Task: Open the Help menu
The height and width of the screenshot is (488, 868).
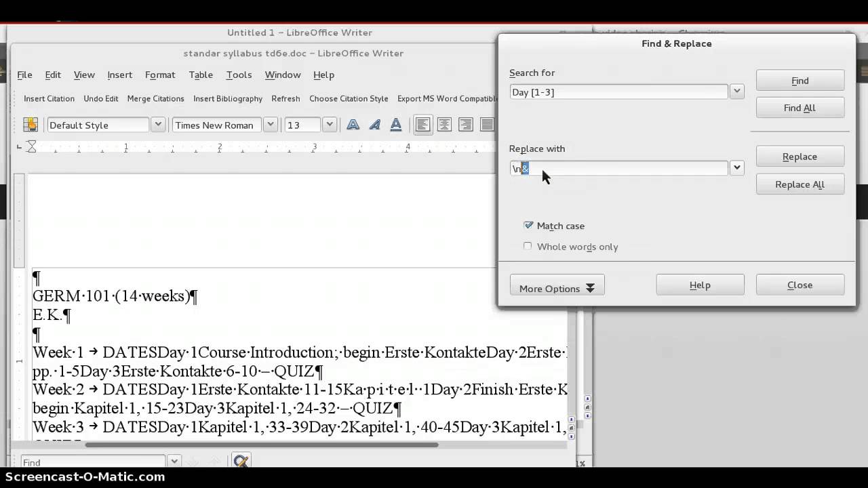Action: click(323, 75)
